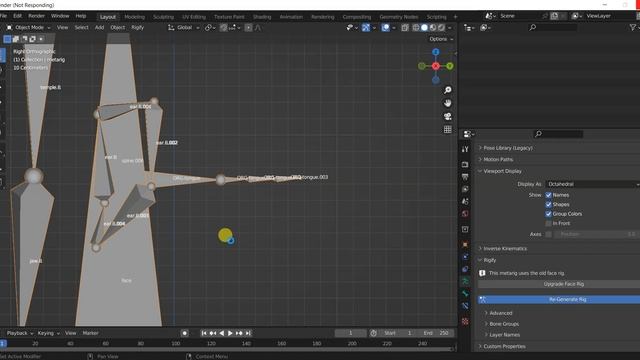
Task: Click the outliner filter funnel icon
Action: tap(633, 27)
